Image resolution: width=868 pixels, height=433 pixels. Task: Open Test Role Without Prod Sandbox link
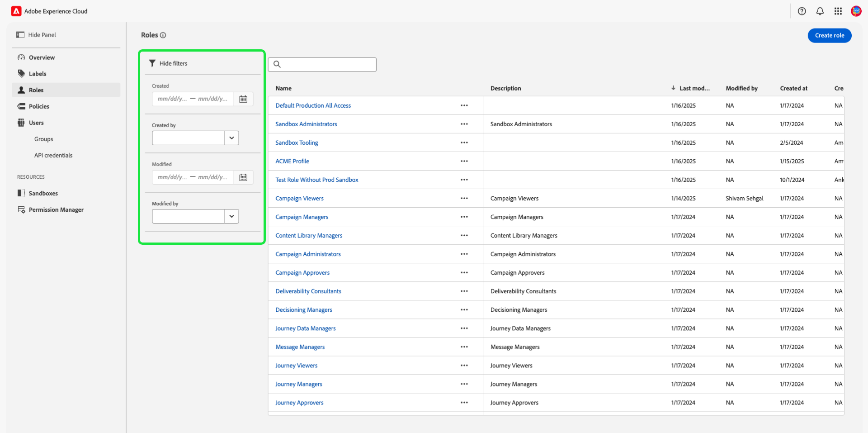317,180
